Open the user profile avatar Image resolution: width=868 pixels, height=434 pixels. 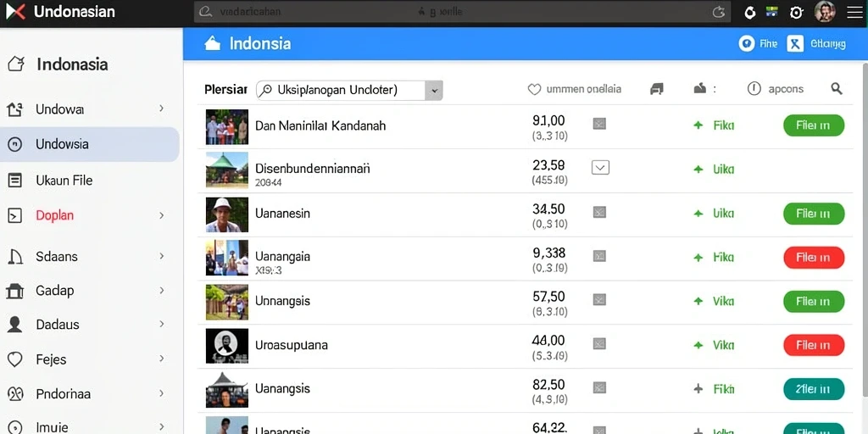(x=824, y=12)
